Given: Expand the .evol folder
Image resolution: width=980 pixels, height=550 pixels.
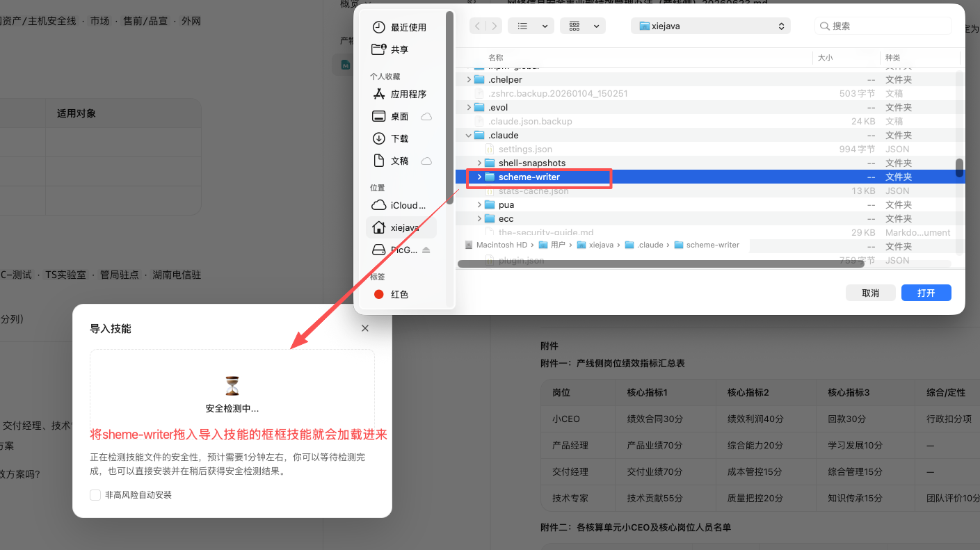Looking at the screenshot, I should (469, 108).
